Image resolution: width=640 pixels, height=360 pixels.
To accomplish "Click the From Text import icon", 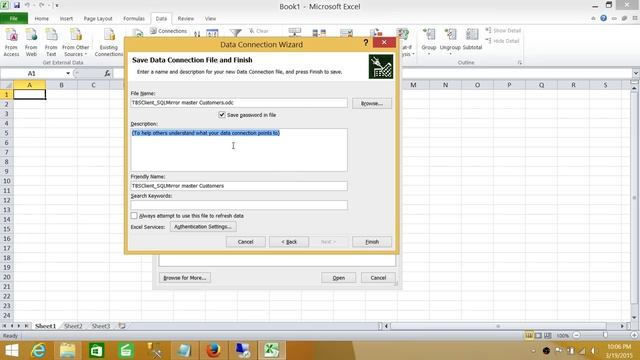I will pyautogui.click(x=51, y=42).
